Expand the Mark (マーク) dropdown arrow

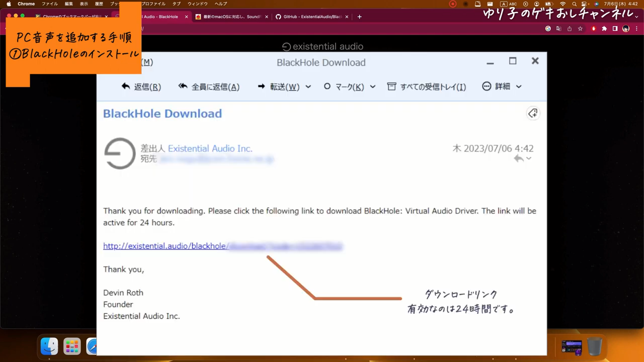[372, 86]
